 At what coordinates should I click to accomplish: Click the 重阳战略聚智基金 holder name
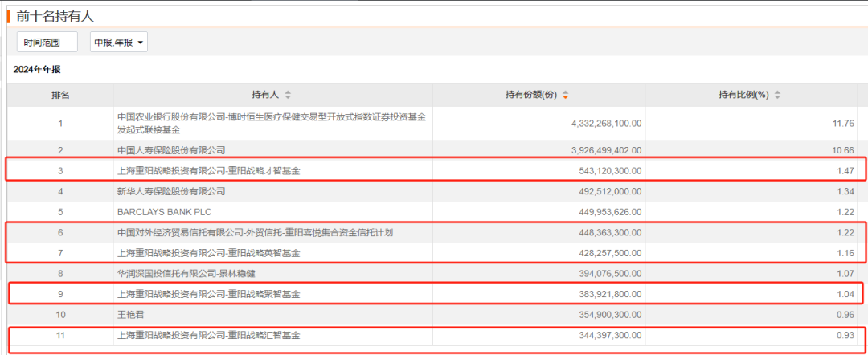pyautogui.click(x=209, y=294)
